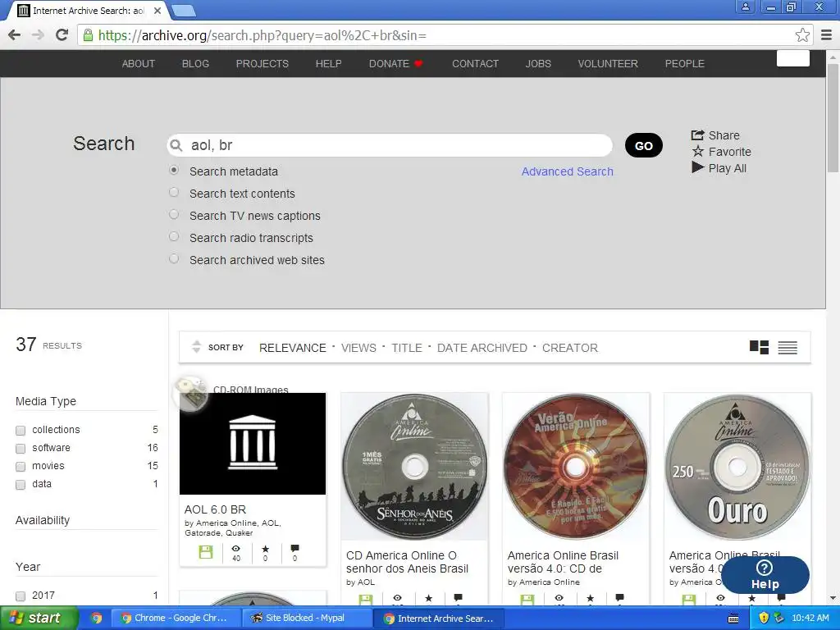This screenshot has height=630, width=840.
Task: Click the green padlock security icon
Action: coord(88,35)
